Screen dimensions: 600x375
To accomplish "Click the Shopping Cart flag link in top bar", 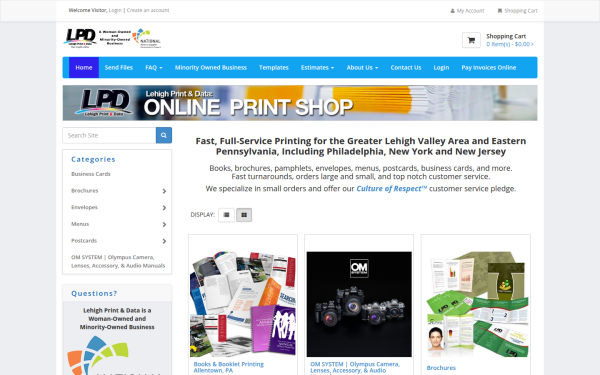I will point(517,11).
